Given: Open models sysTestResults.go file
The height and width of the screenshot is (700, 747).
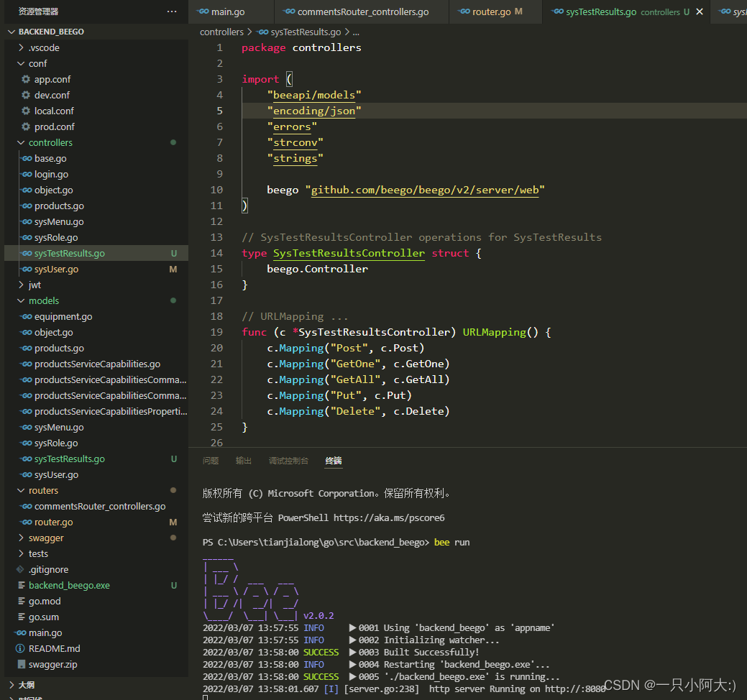Looking at the screenshot, I should coord(70,459).
